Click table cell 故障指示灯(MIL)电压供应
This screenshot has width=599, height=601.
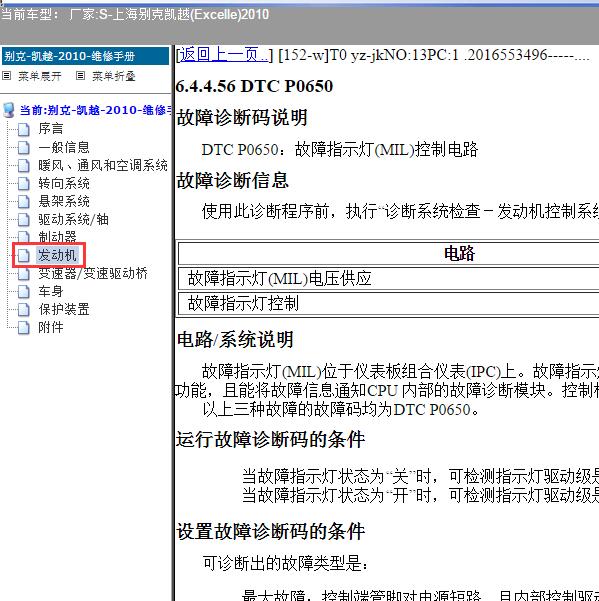coord(389,278)
